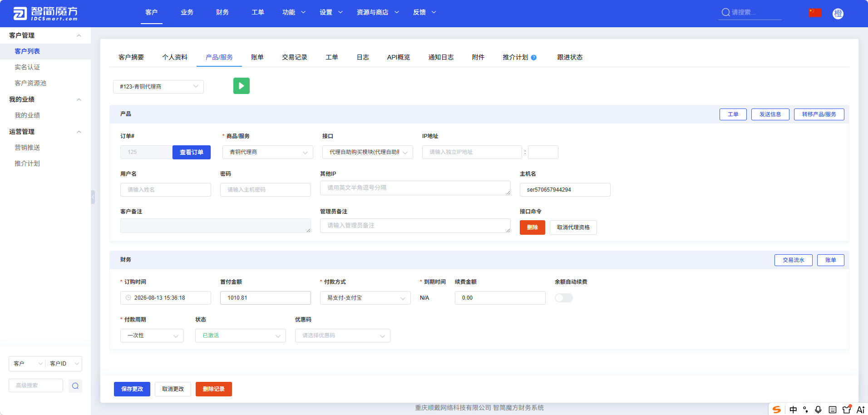The image size is (868, 415).
Task: Click the referral plan help question icon
Action: 534,58
